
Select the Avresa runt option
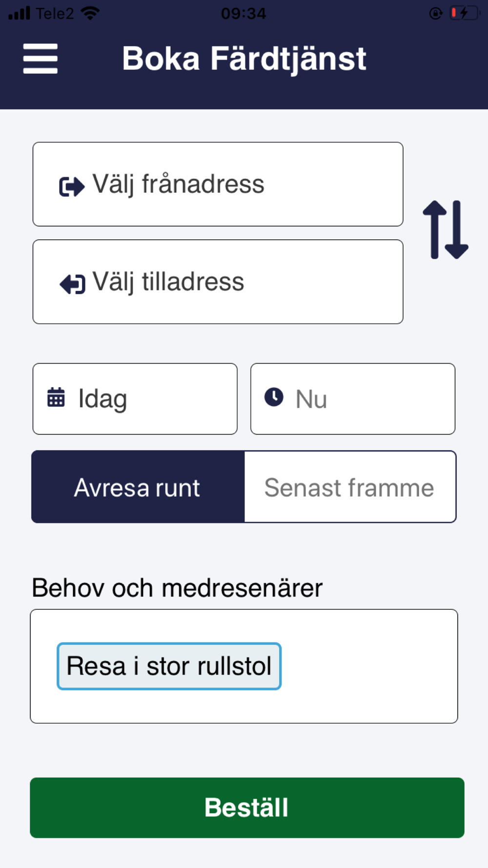[138, 487]
